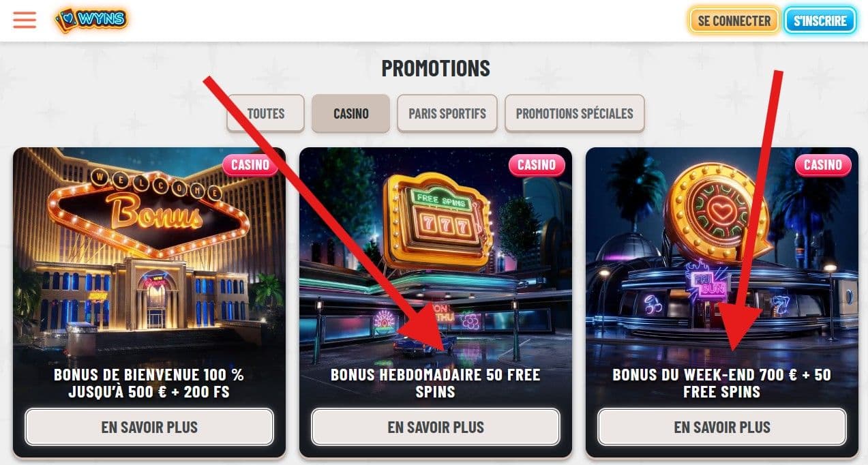
Task: Click En Savoir Plus under Bonus Hebdomadaire
Action: click(x=436, y=427)
